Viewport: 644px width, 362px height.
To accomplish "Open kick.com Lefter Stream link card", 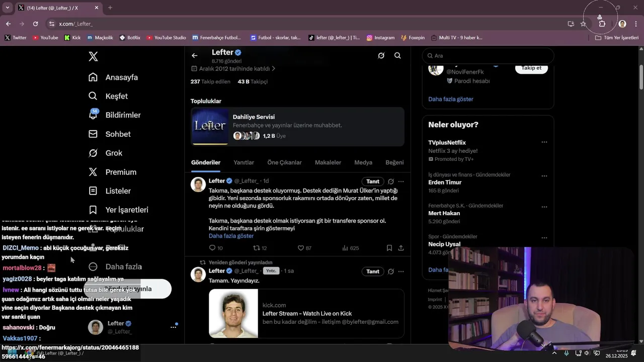I will 306,313.
